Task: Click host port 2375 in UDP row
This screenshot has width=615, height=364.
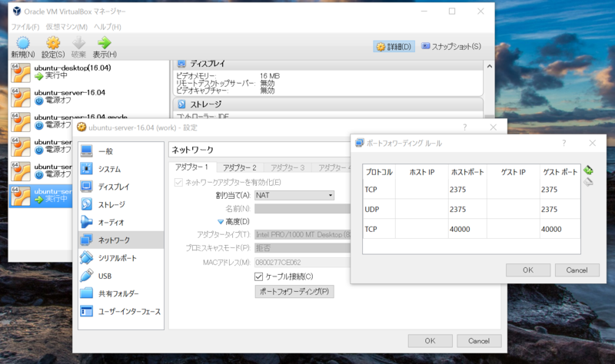Action: 467,209
